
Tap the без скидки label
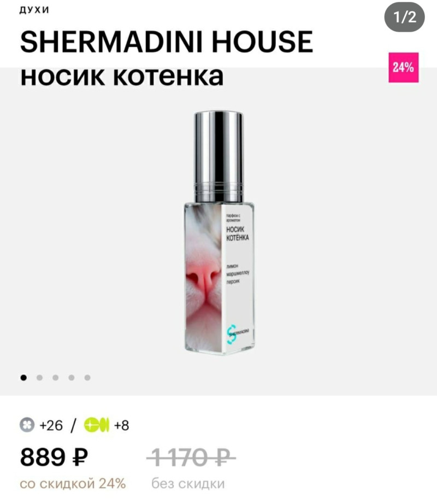(x=188, y=484)
